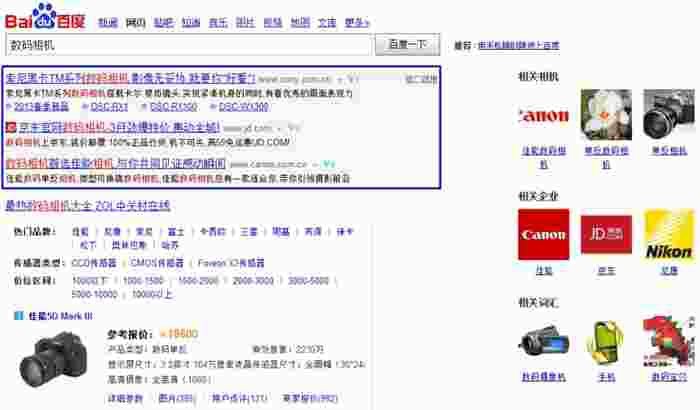Viewport: 700px width, 410px height.
Task: Open the DSC-RX100 sub-link
Action: tap(173, 107)
